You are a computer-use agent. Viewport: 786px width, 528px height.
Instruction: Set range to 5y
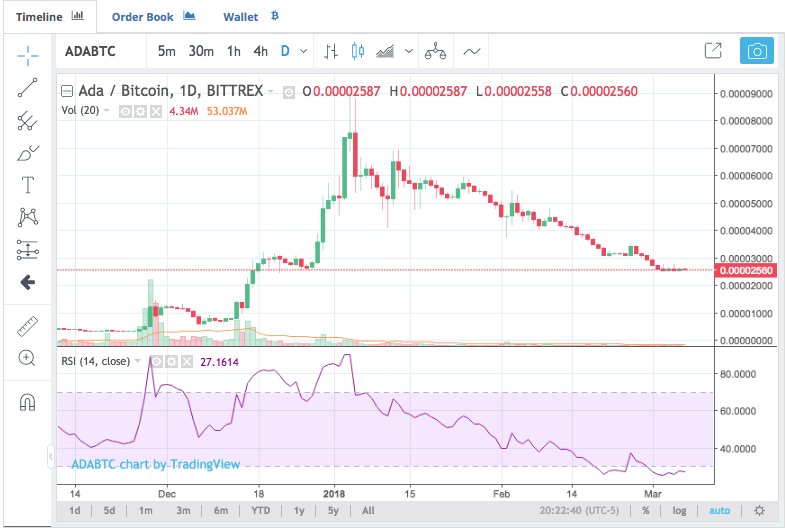333,510
